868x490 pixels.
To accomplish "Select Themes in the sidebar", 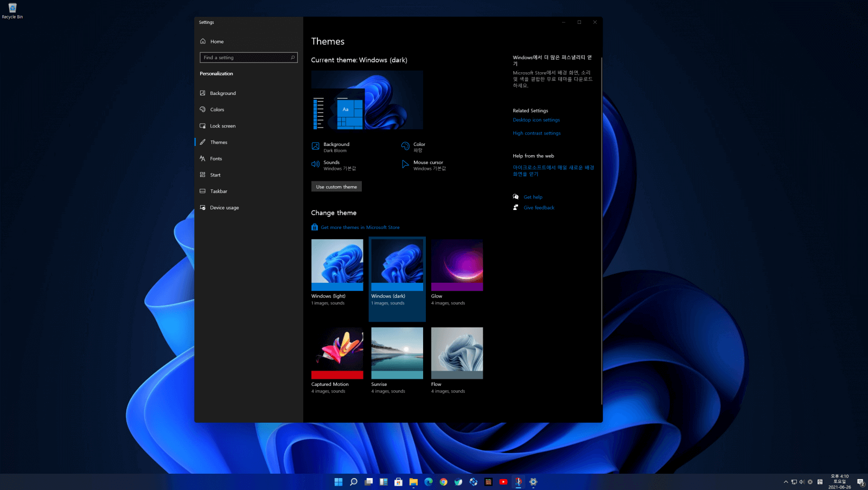I will (x=248, y=142).
